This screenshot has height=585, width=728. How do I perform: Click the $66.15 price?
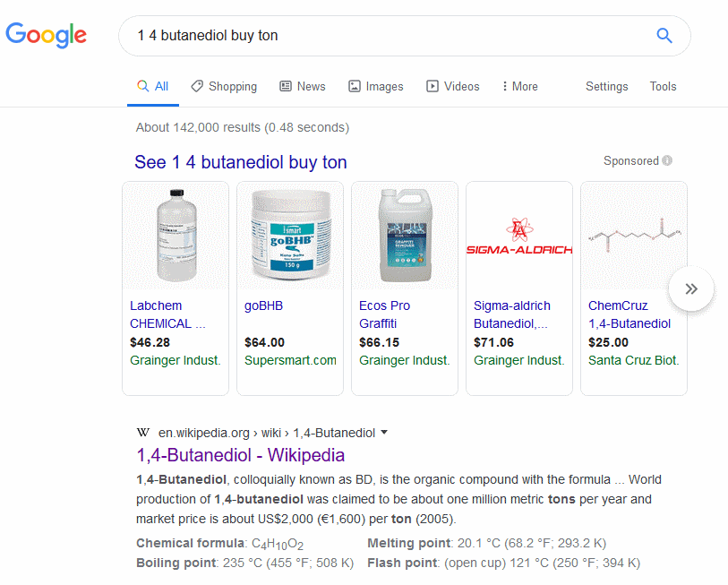[380, 342]
